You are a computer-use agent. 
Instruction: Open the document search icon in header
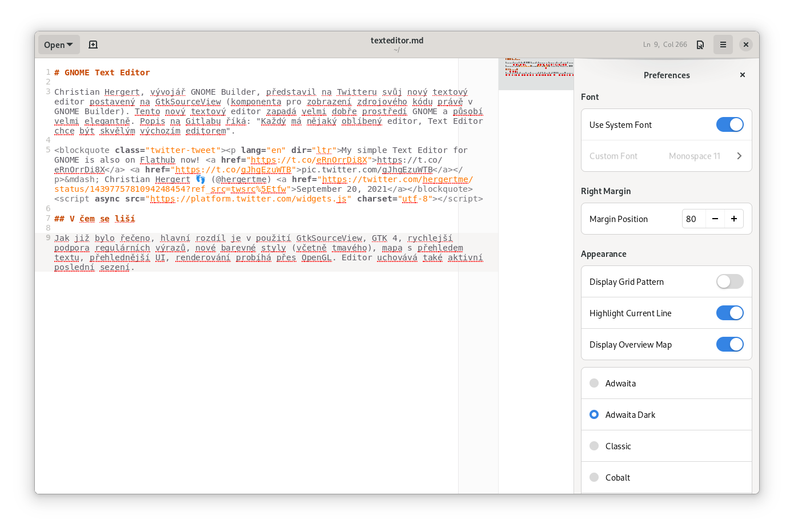coord(700,45)
